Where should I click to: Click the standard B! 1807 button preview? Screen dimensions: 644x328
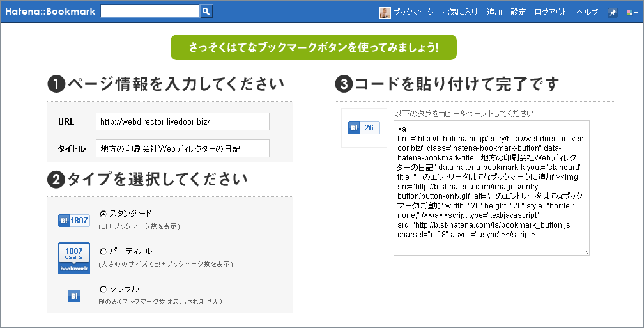point(74,221)
